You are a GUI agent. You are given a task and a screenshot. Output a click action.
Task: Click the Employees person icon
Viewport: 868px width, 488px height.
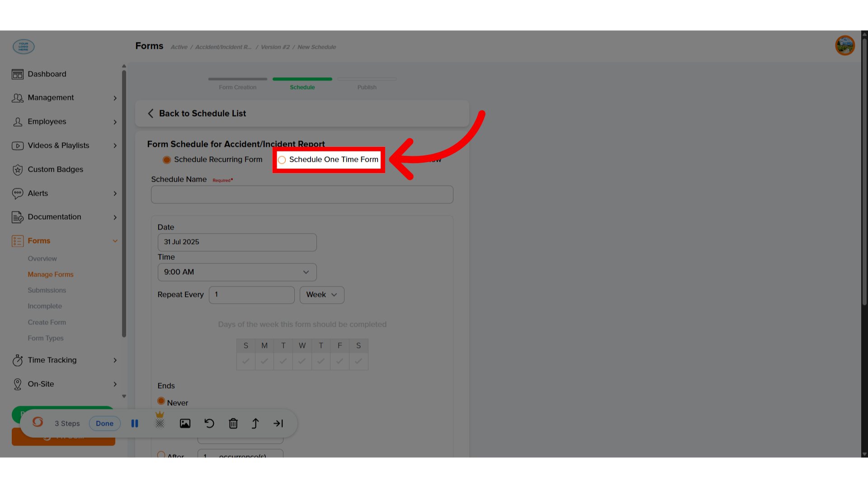[18, 122]
